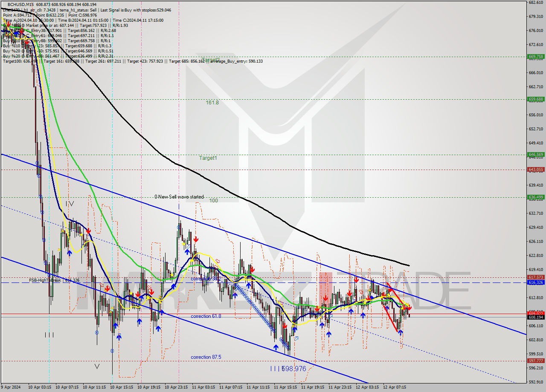Click the 632.710 price axis value
The image size is (546, 392).
(535, 213)
